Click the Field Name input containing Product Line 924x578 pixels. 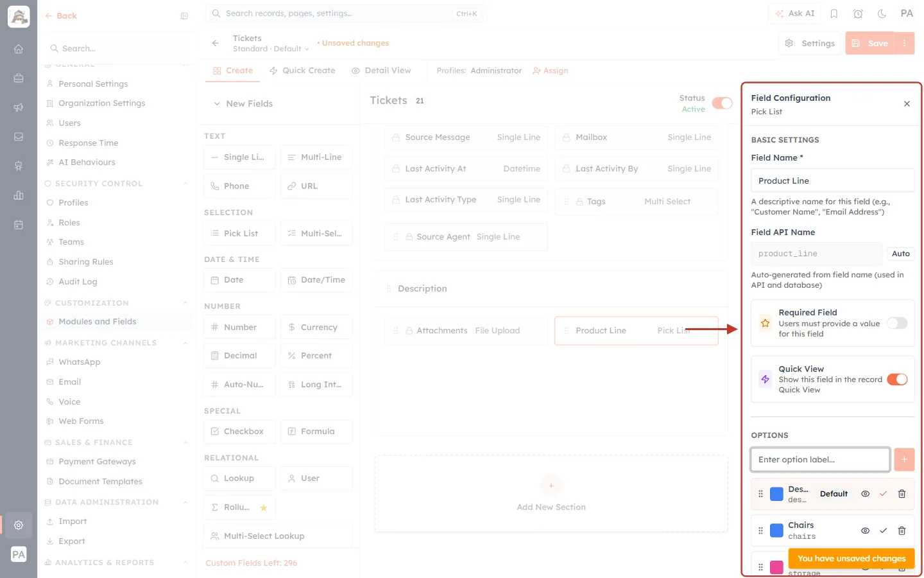(x=832, y=180)
